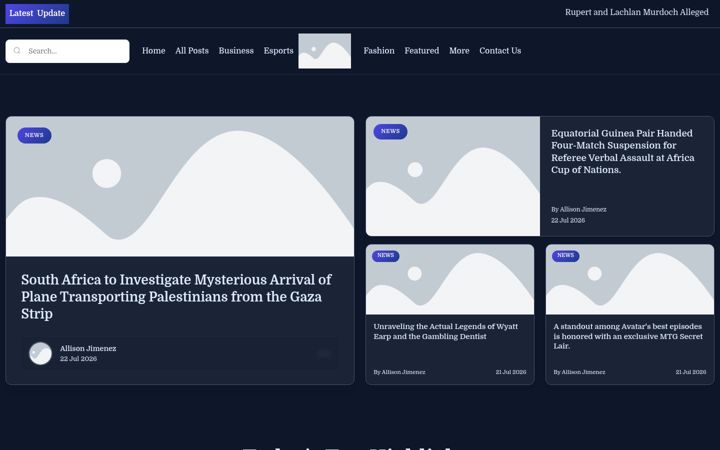
Task: Open Equatorial Guinea article thumbnail
Action: [x=453, y=176]
